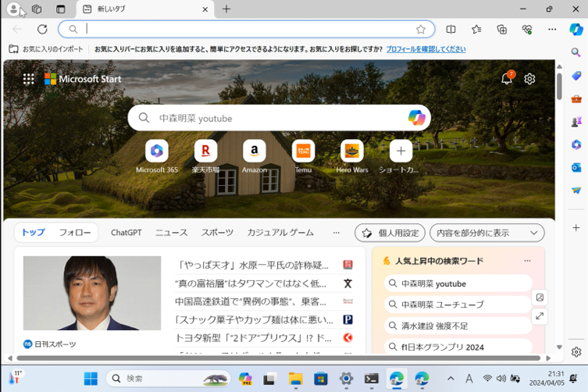Open the sidebar Outlook icon
Screen dimensions: 588x392
(x=576, y=167)
